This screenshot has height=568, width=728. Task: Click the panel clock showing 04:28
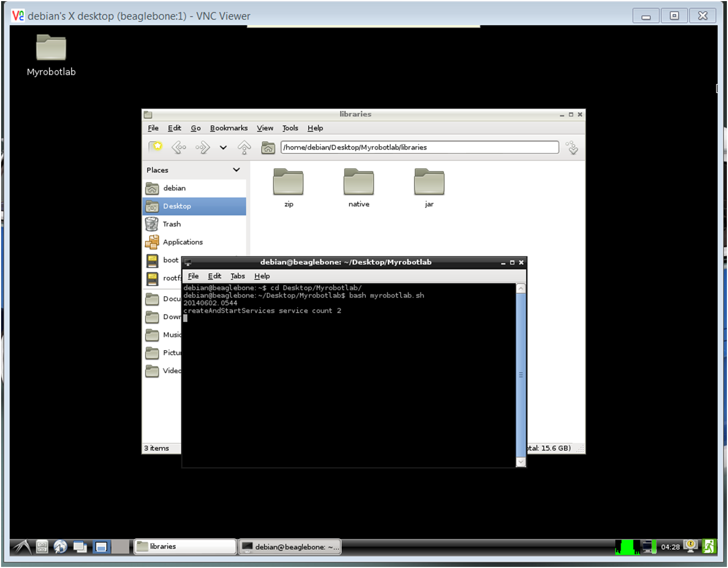click(670, 547)
